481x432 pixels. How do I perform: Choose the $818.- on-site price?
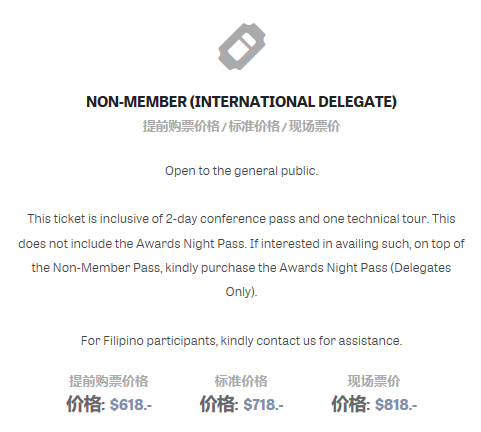pyautogui.click(x=396, y=405)
